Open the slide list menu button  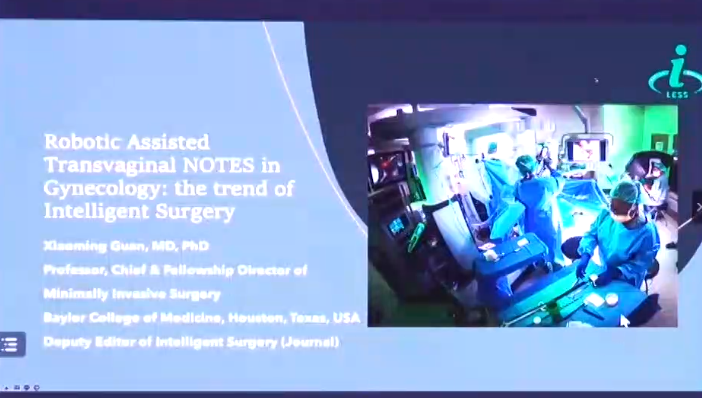pos(12,344)
